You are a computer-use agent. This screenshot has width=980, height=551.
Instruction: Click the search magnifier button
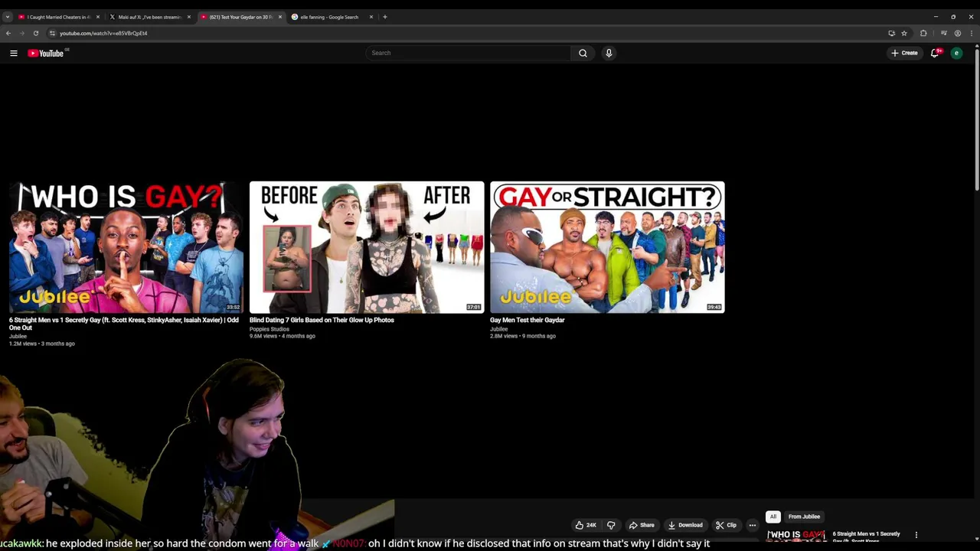[x=583, y=53]
